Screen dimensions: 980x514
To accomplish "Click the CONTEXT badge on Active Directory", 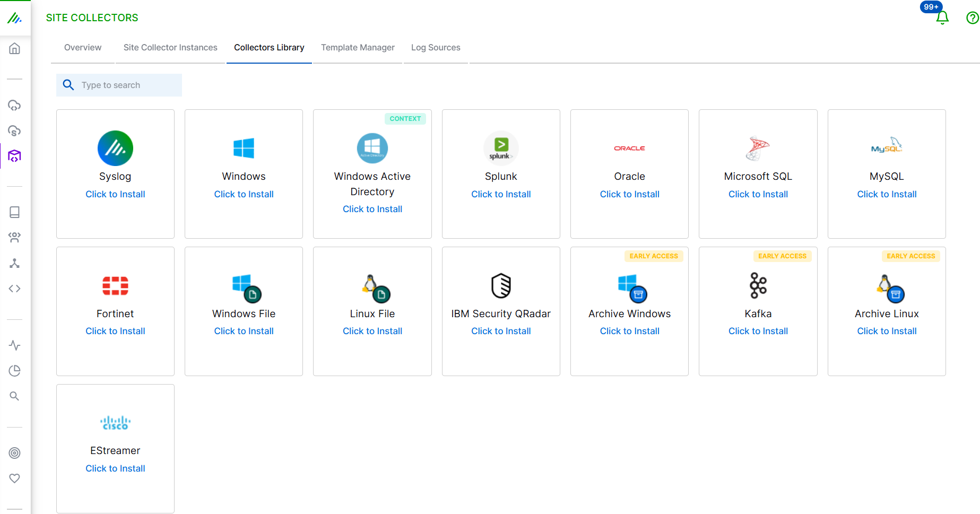I will [x=405, y=119].
